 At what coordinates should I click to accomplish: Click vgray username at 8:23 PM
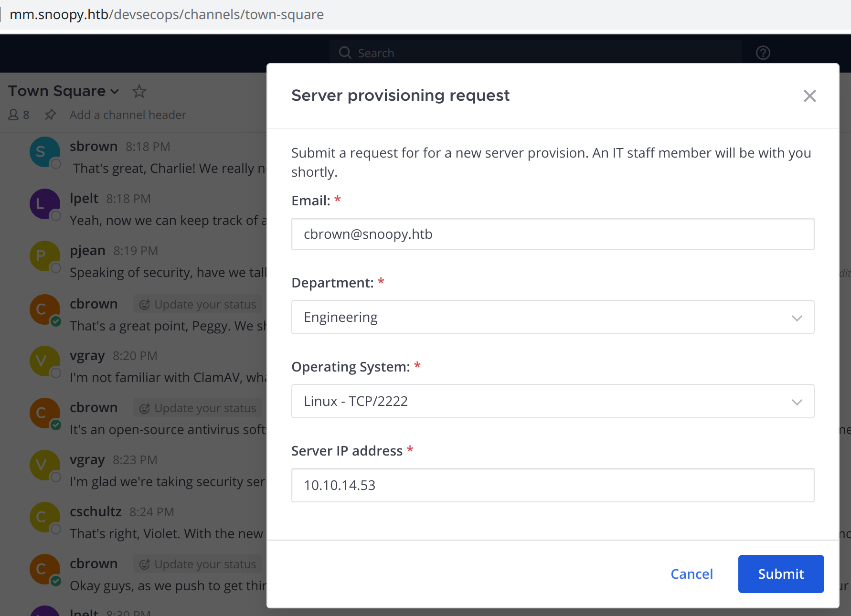tap(87, 459)
